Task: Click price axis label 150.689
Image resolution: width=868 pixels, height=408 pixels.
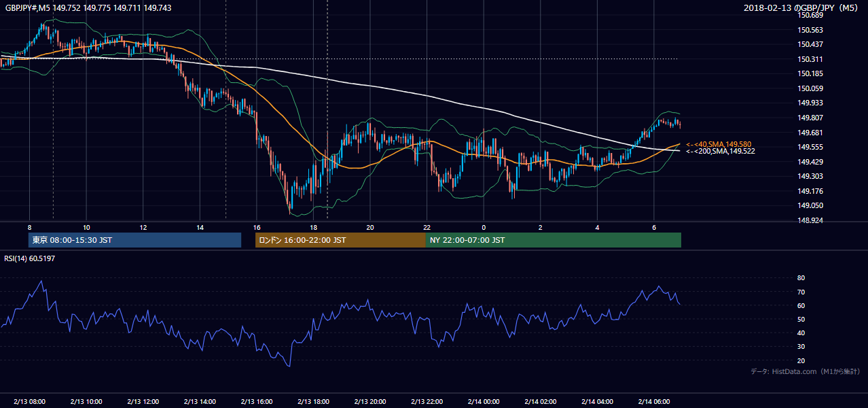Action: [811, 16]
